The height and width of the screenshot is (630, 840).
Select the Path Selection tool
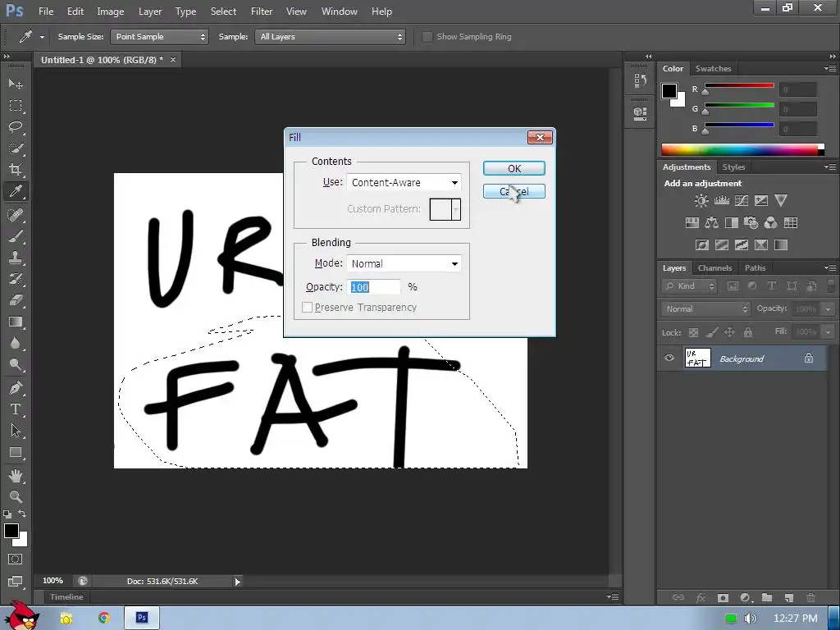pyautogui.click(x=16, y=431)
